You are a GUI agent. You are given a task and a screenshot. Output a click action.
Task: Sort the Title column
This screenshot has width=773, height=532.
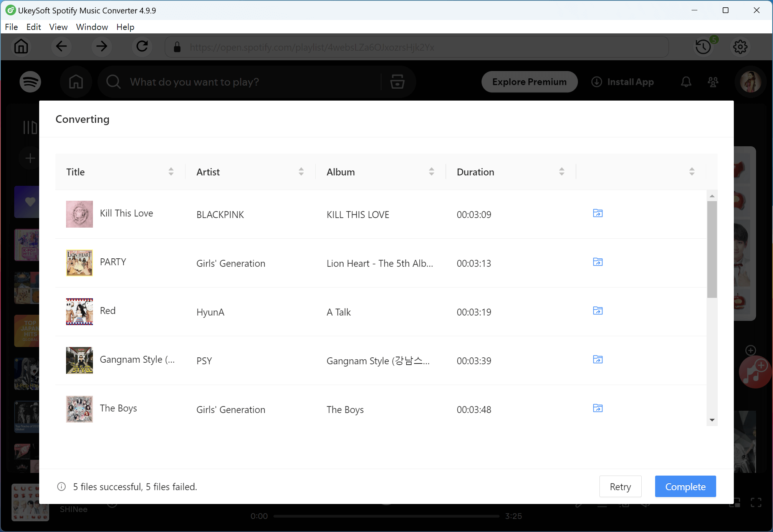pos(170,172)
